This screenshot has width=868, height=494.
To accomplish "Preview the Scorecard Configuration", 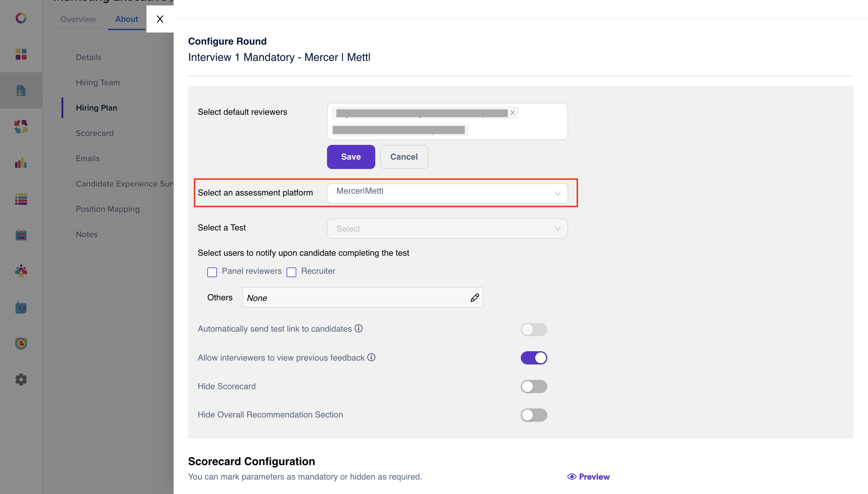I will tap(588, 476).
